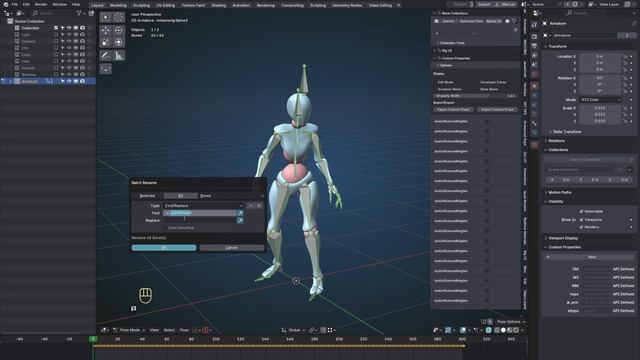Click the Tool properties tab icon in the editor
This screenshot has height=360, width=640.
tap(534, 25)
